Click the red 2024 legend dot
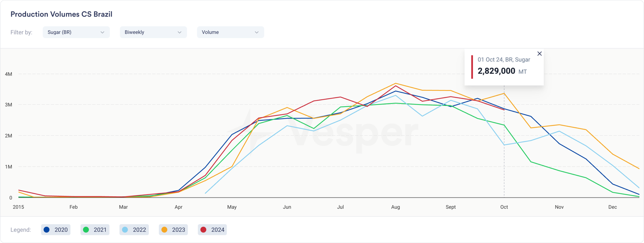 click(203, 230)
